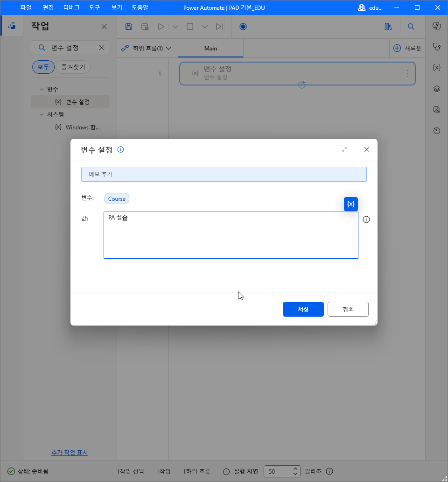Viewport: 448px width, 482px height.
Task: Click the 메모 추가 field
Action: tap(224, 174)
